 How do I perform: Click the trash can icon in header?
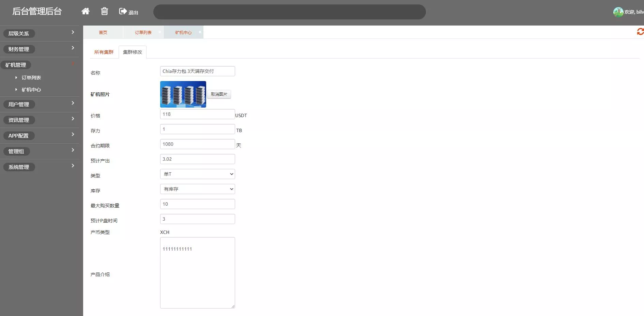[104, 11]
